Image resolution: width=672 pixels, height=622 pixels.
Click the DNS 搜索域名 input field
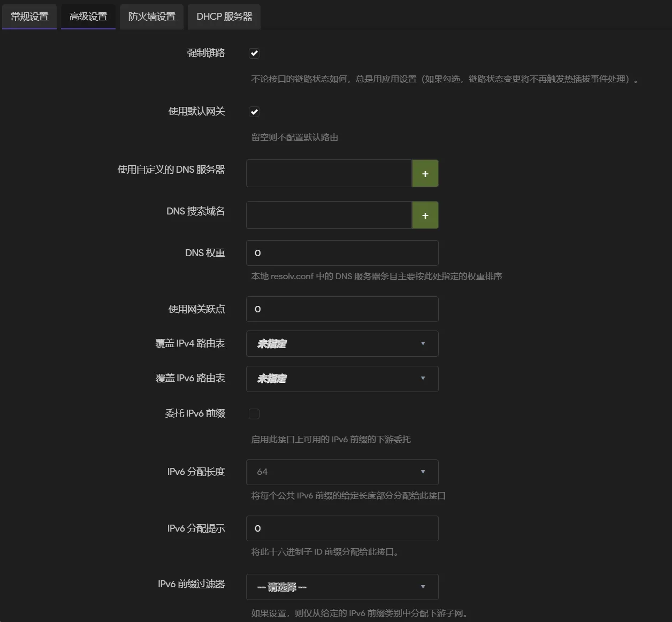(x=329, y=216)
